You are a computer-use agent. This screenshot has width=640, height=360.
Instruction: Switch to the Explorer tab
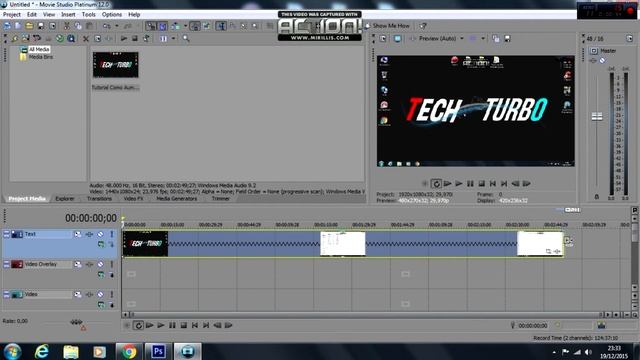point(65,199)
